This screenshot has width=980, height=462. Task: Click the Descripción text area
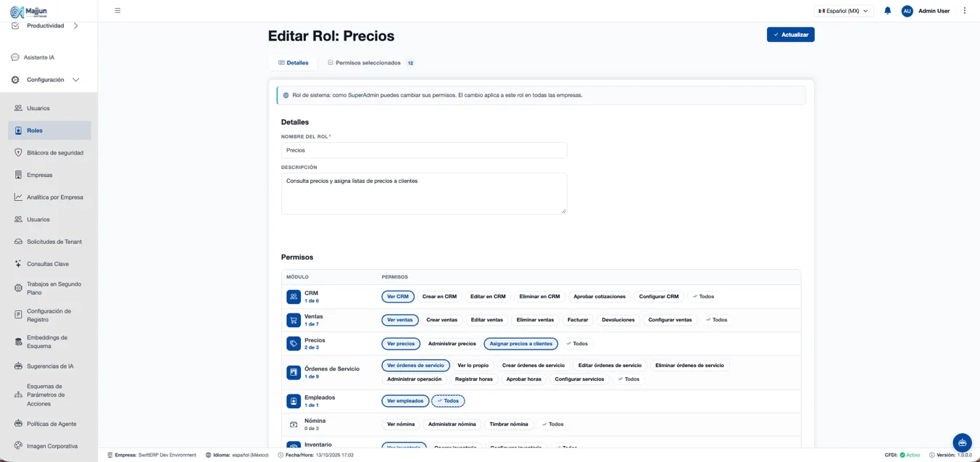424,194
